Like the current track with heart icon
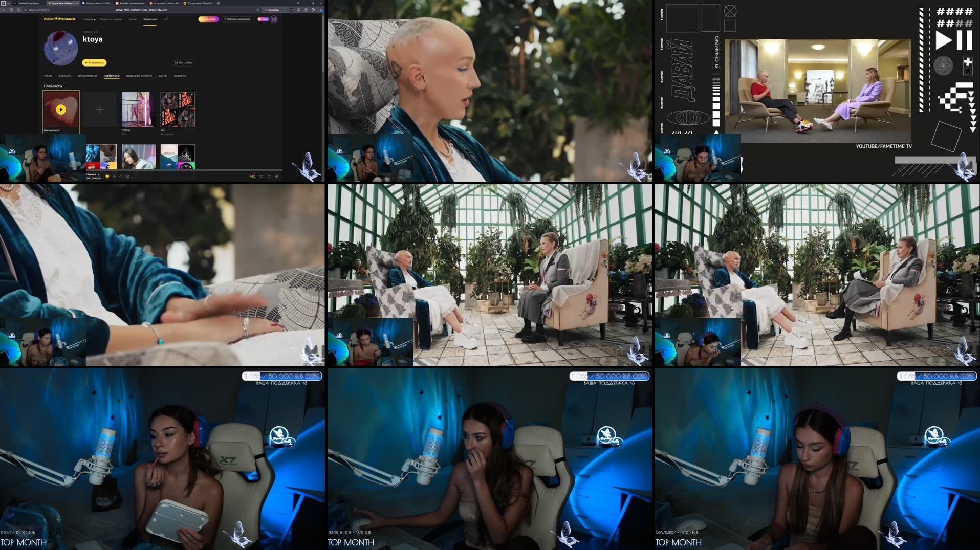Viewport: 980px width, 550px height. 107,177
